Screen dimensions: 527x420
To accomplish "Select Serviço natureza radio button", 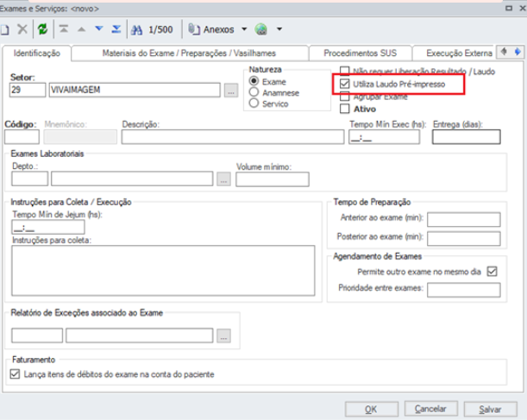I will click(x=254, y=103).
